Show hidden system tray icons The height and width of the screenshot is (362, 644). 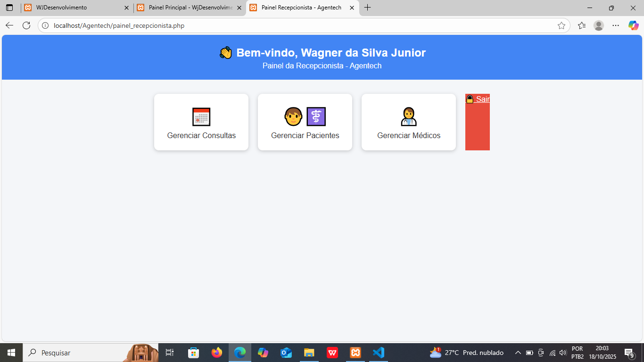pyautogui.click(x=518, y=353)
